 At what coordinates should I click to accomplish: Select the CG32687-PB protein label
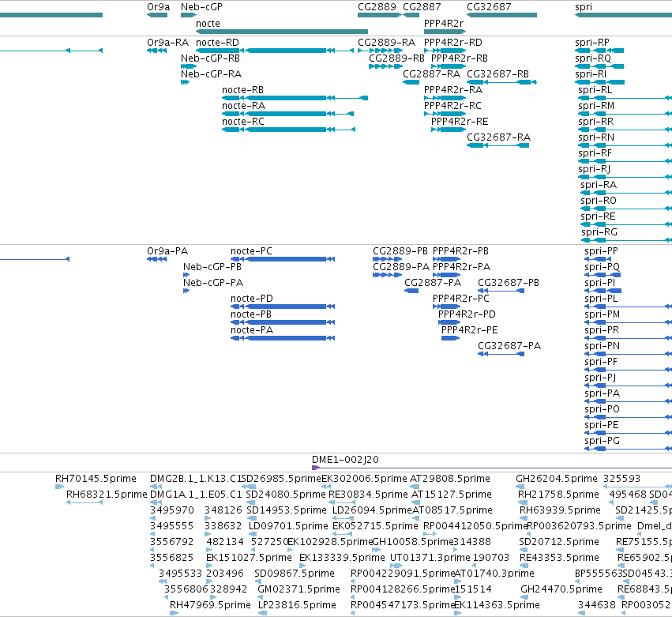point(509,283)
